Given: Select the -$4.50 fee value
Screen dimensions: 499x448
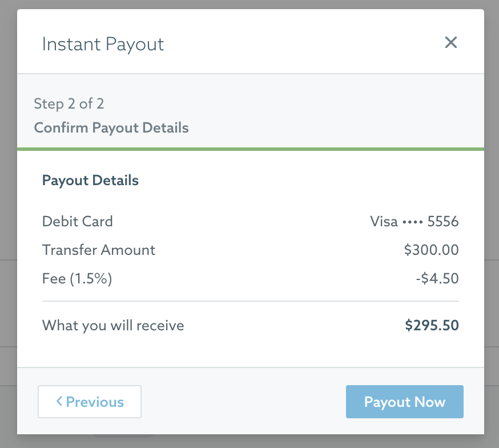Looking at the screenshot, I should point(437,279).
